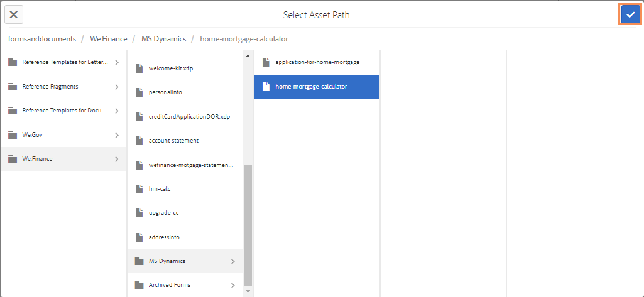
Task: Expand the Reference Fragments folder chevron
Action: coord(117,87)
